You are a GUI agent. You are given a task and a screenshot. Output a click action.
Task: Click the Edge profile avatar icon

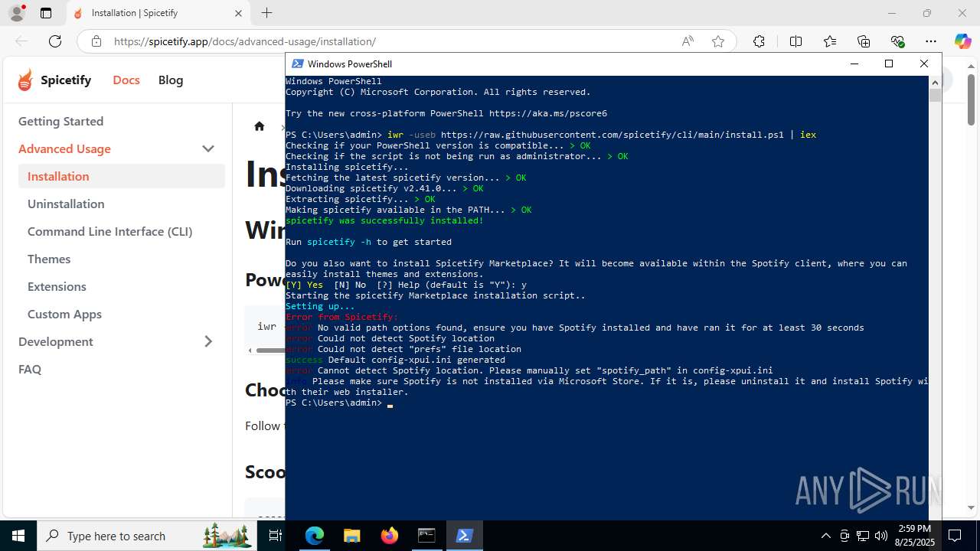[x=17, y=13]
